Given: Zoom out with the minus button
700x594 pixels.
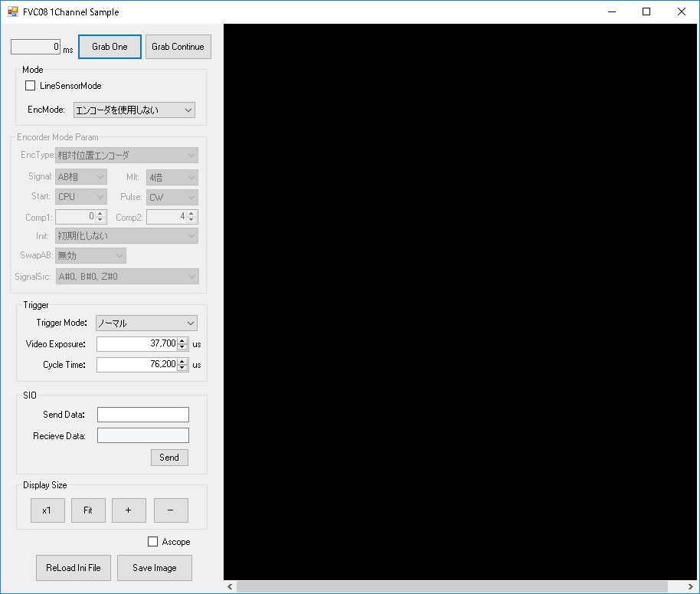Looking at the screenshot, I should [171, 510].
